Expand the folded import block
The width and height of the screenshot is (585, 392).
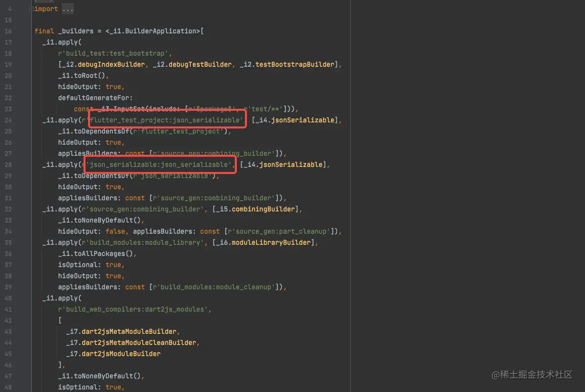(x=31, y=9)
